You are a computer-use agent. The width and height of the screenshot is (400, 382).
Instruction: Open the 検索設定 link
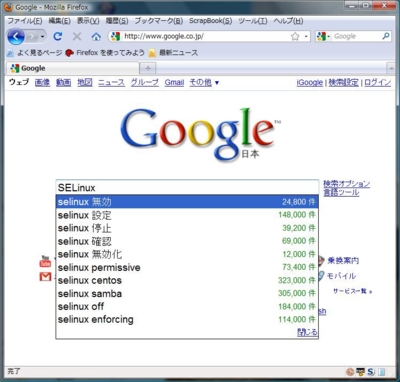point(344,83)
